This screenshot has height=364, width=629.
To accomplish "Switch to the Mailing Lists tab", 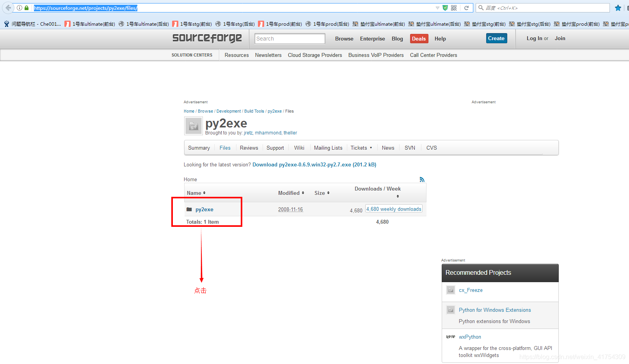I will tap(328, 148).
